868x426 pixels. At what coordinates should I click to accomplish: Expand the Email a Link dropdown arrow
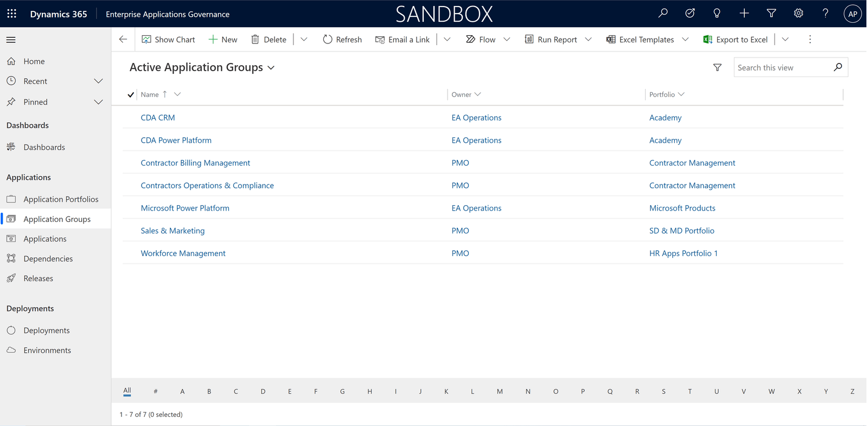(x=447, y=40)
